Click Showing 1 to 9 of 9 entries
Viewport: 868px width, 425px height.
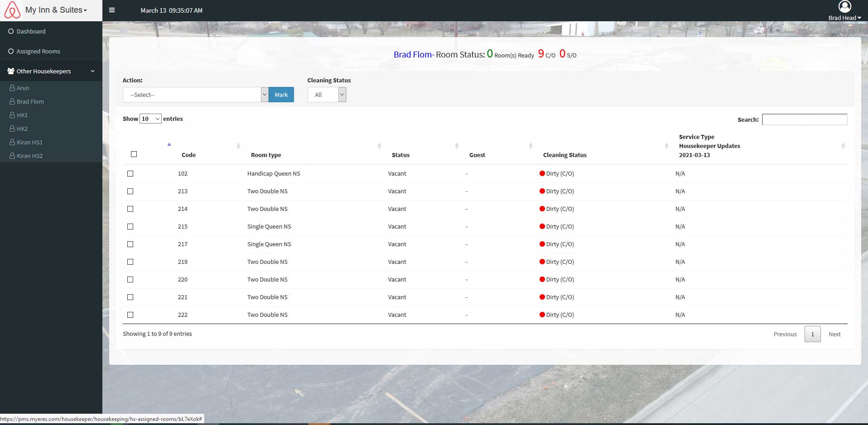(157, 334)
